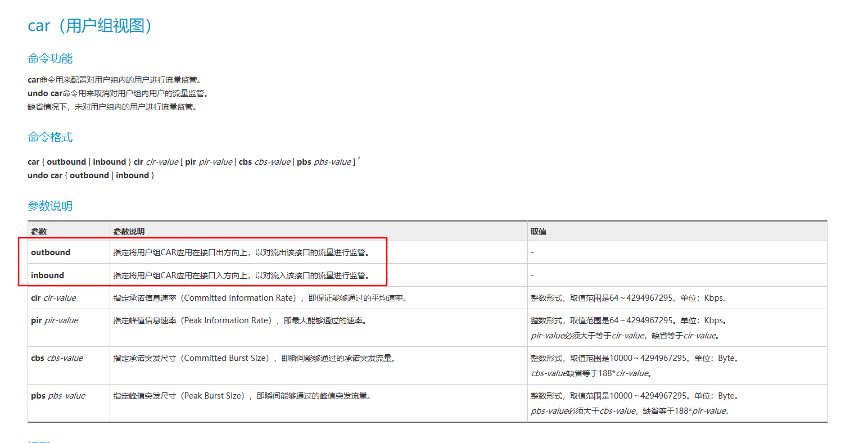
Task: Click the outbound description about 出方向 traffic
Action: pos(242,252)
